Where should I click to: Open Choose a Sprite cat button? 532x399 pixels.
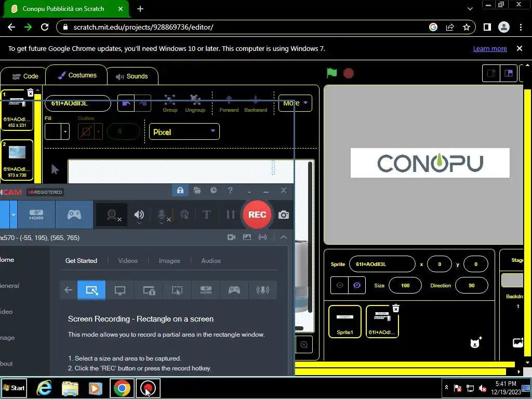pyautogui.click(x=476, y=343)
